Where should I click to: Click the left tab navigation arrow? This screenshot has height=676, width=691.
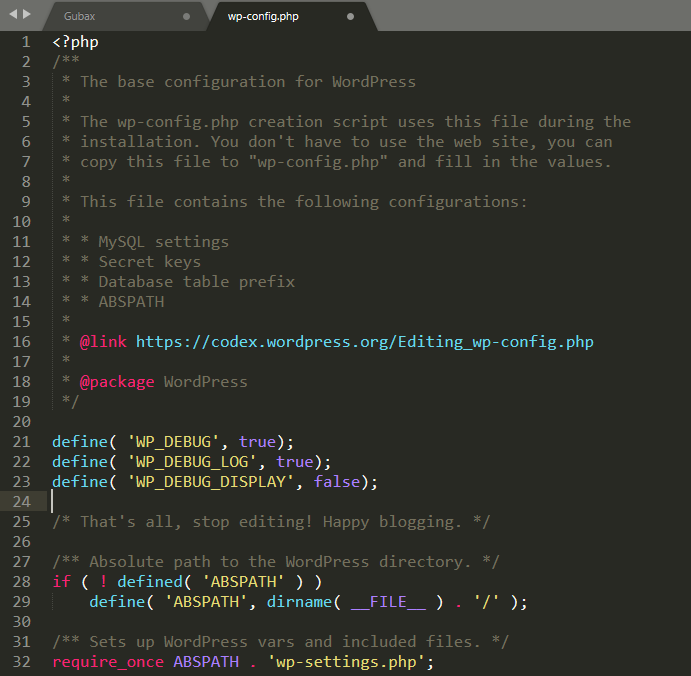tap(12, 16)
